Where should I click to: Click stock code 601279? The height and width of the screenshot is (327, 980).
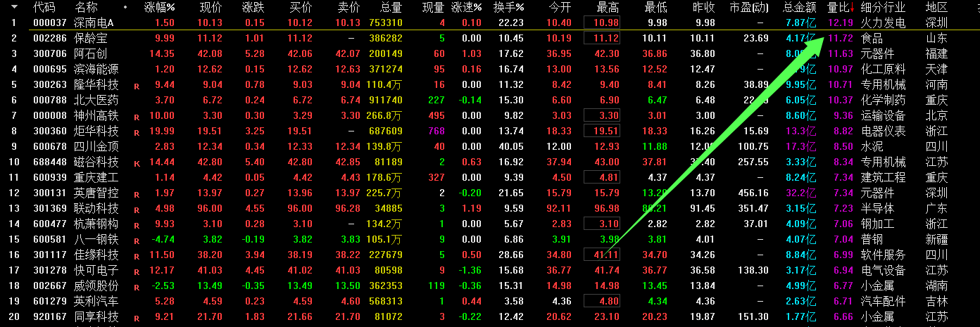(x=50, y=301)
